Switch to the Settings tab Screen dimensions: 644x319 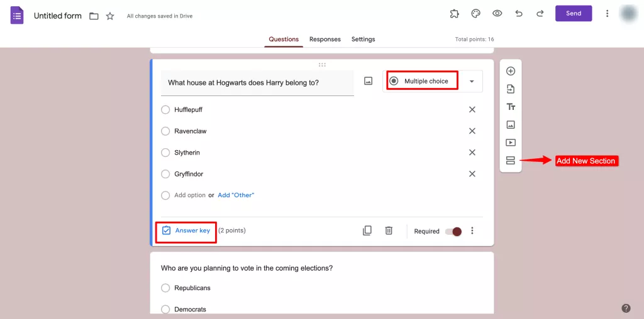click(x=363, y=40)
